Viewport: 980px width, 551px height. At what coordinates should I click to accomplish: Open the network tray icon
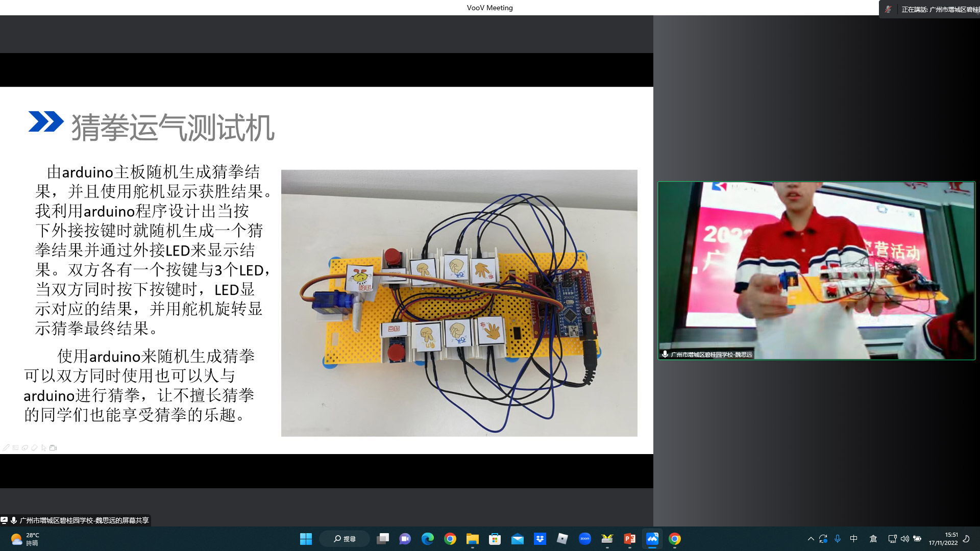(x=892, y=539)
